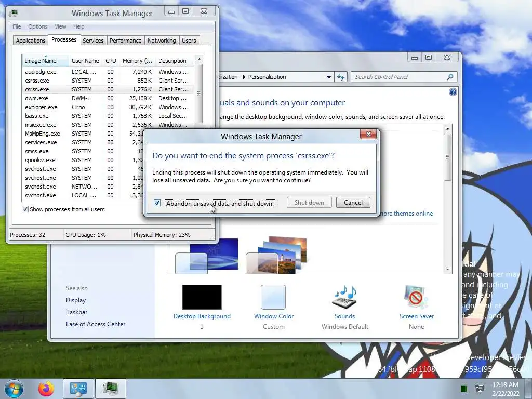Screen dimensions: 532x399
Task: Click the Windows Start orb
Action: pyautogui.click(x=14, y=389)
